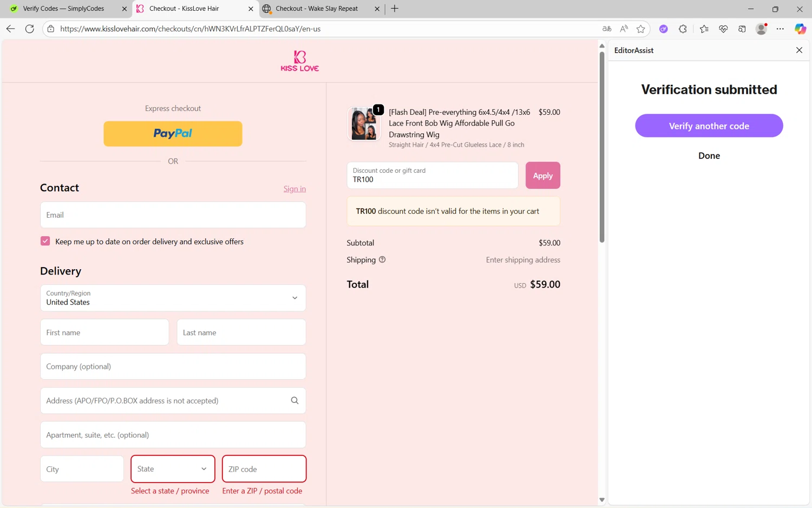Focus the Last name field

[241, 333]
